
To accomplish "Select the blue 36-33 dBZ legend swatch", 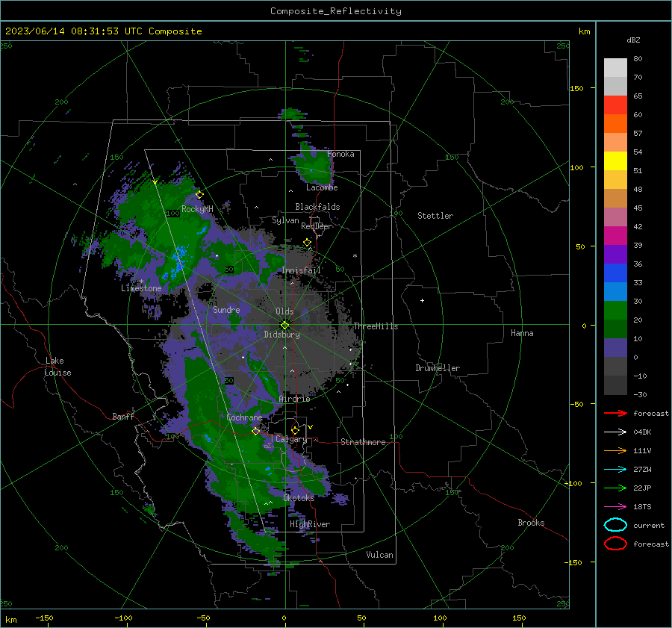I will pos(615,273).
